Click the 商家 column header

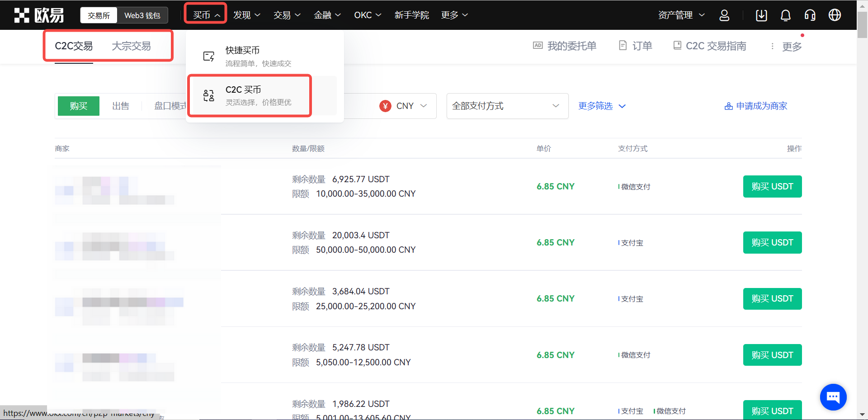click(62, 149)
